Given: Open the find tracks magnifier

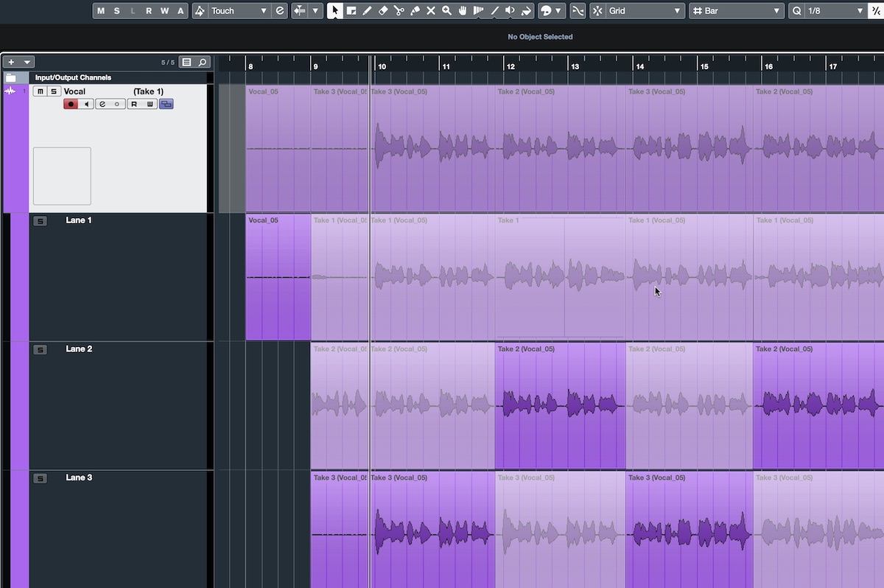Looking at the screenshot, I should [x=202, y=63].
